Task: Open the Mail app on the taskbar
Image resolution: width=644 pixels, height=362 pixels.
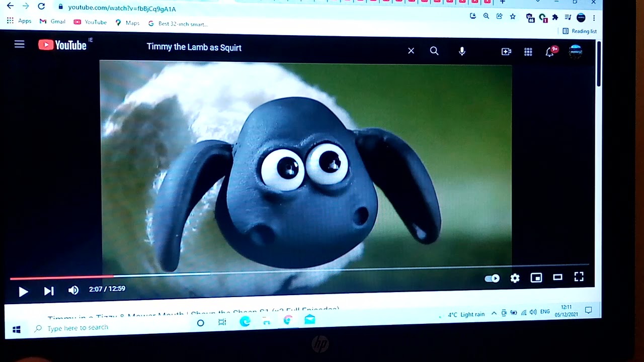Action: coord(310,319)
